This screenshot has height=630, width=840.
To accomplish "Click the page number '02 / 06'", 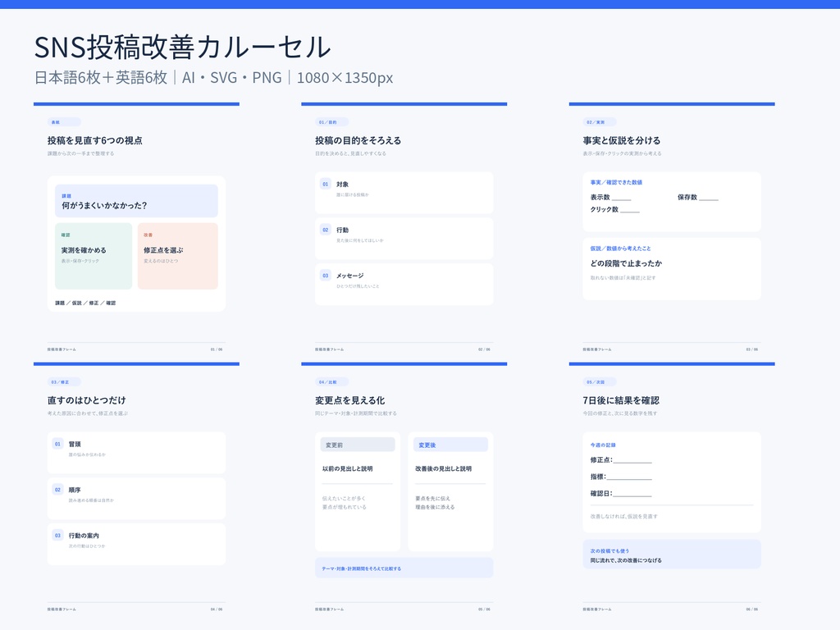I will [x=484, y=349].
